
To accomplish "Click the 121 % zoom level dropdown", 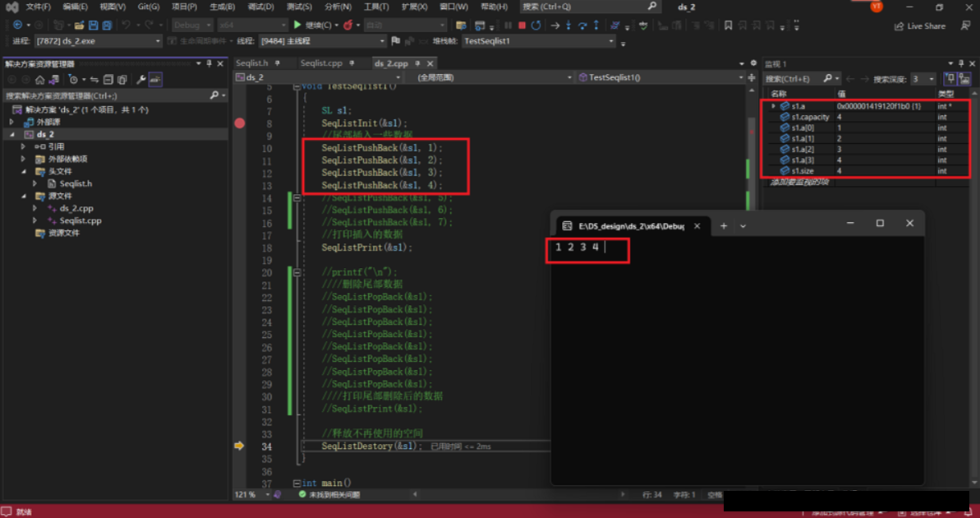I will 252,494.
